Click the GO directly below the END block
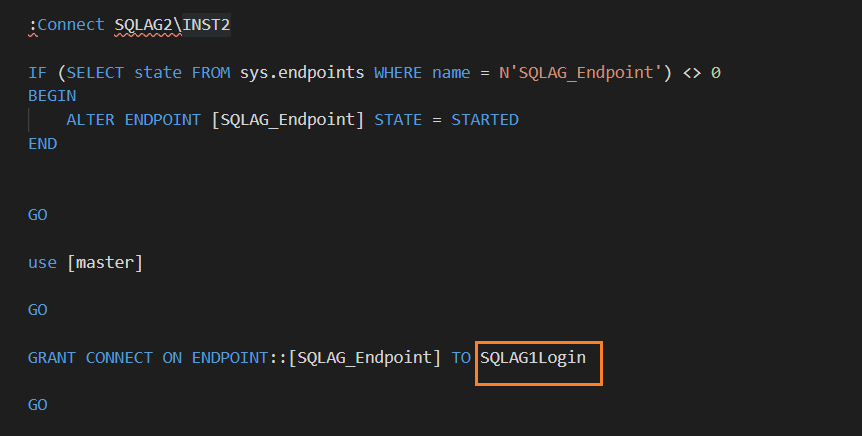This screenshot has width=862, height=436. (x=37, y=215)
